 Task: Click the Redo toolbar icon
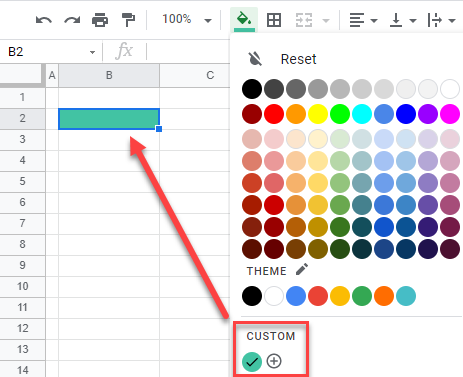coord(72,20)
